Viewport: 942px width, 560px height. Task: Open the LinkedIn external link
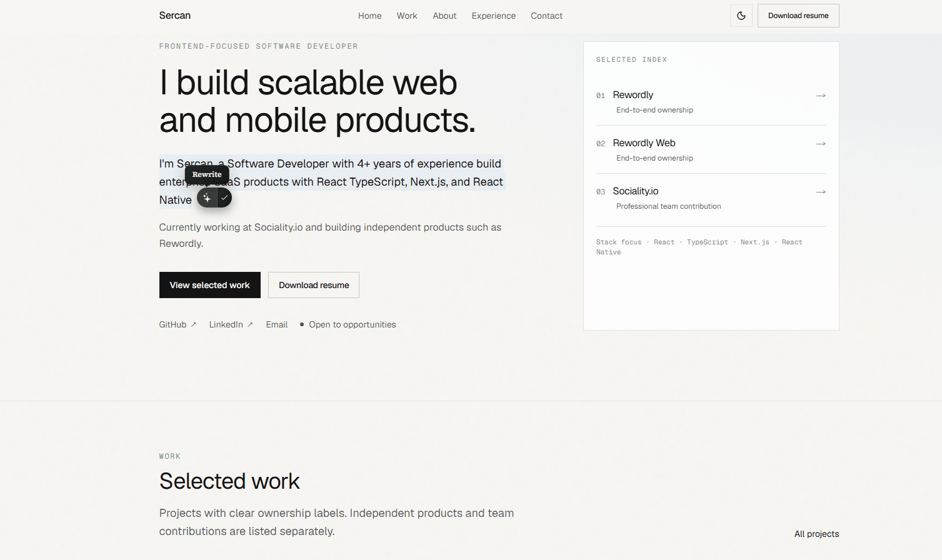coord(231,324)
